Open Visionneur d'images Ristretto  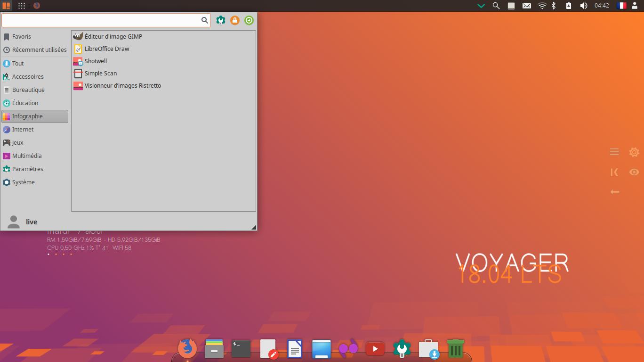[163, 85]
